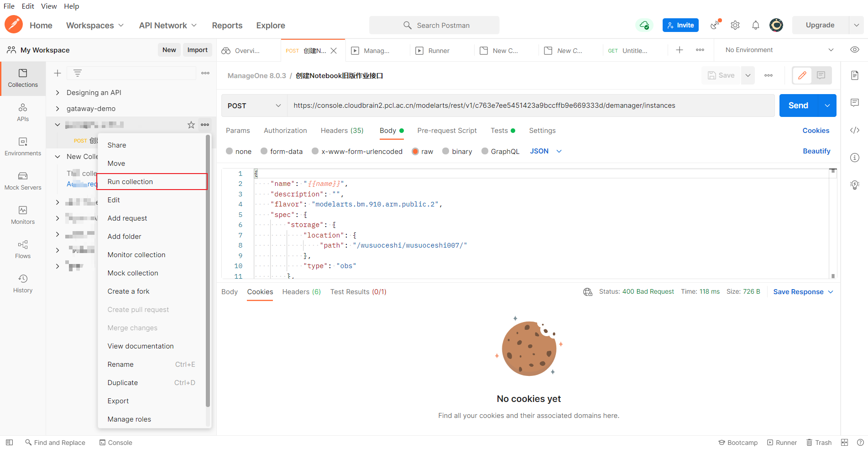Image resolution: width=868 pixels, height=449 pixels.
Task: Click the Postman logo icon
Action: click(x=14, y=25)
